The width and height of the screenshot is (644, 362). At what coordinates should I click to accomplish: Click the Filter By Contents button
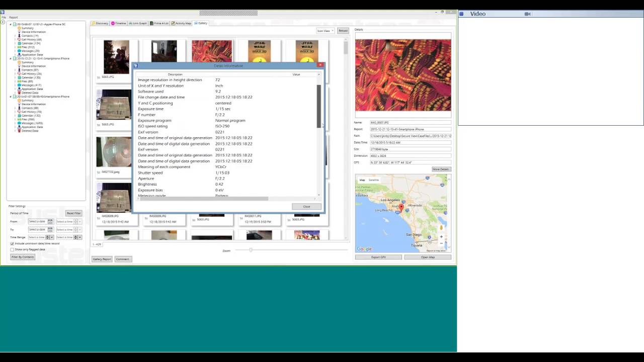coord(23,257)
